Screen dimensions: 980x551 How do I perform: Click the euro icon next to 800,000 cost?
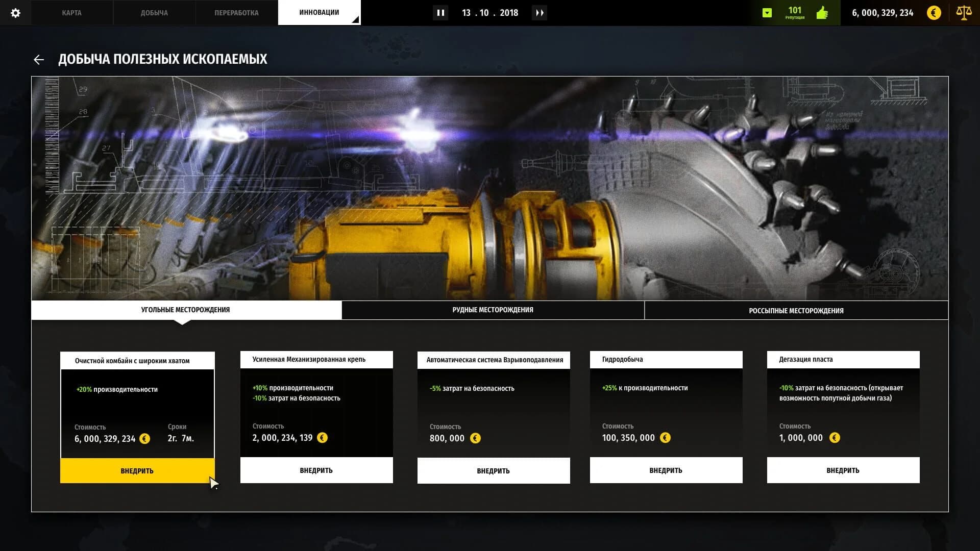(475, 438)
